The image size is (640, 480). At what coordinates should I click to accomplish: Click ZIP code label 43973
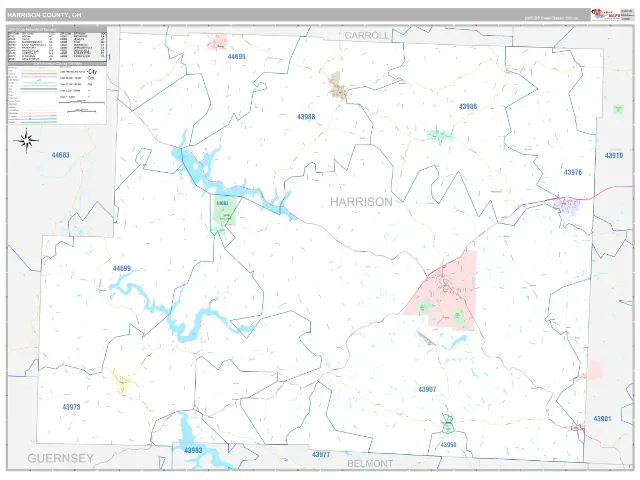pyautogui.click(x=71, y=407)
